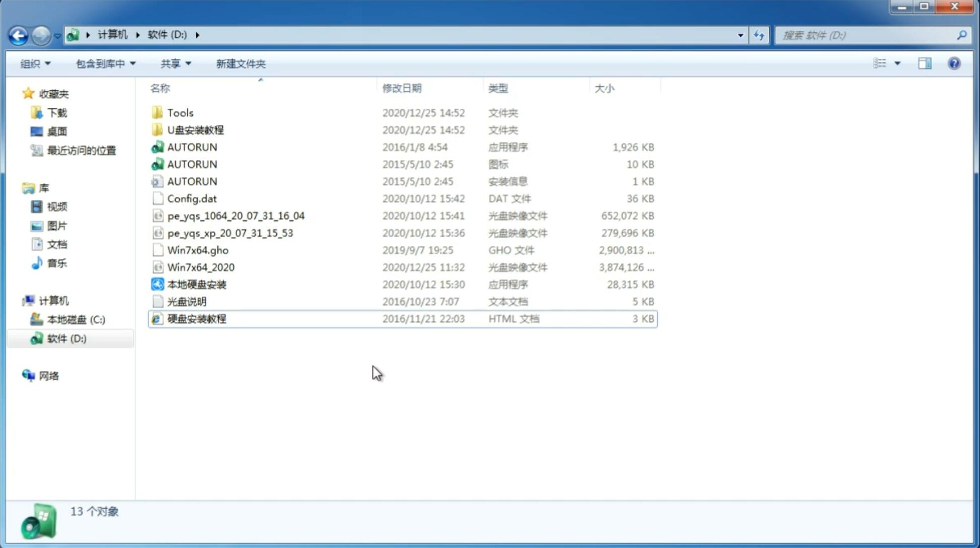The height and width of the screenshot is (548, 980).
Task: Click 新建文件夹 button
Action: [x=240, y=63]
